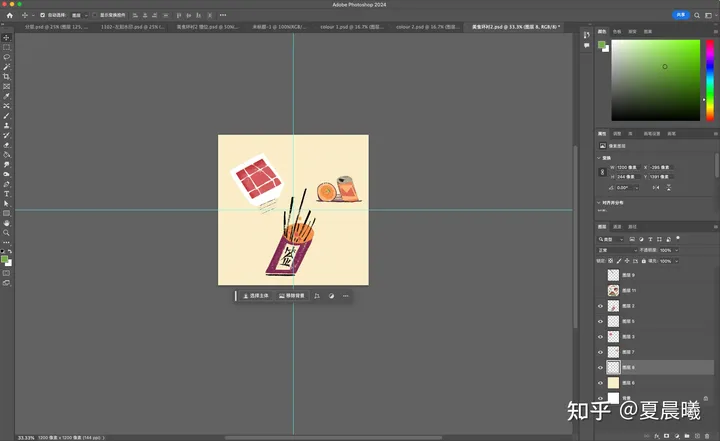The width and height of the screenshot is (720, 441).
Task: Hide the selected layer 8 eye icon
Action: (x=600, y=368)
